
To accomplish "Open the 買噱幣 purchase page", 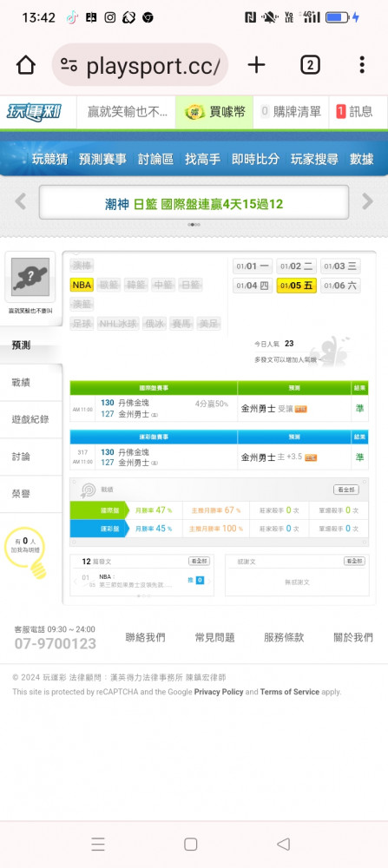I will click(214, 112).
